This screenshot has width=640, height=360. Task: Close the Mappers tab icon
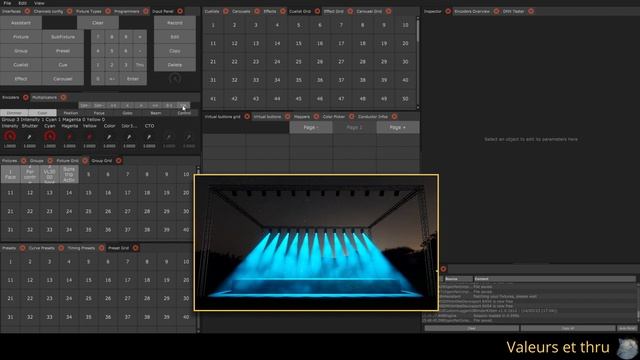coord(316,117)
